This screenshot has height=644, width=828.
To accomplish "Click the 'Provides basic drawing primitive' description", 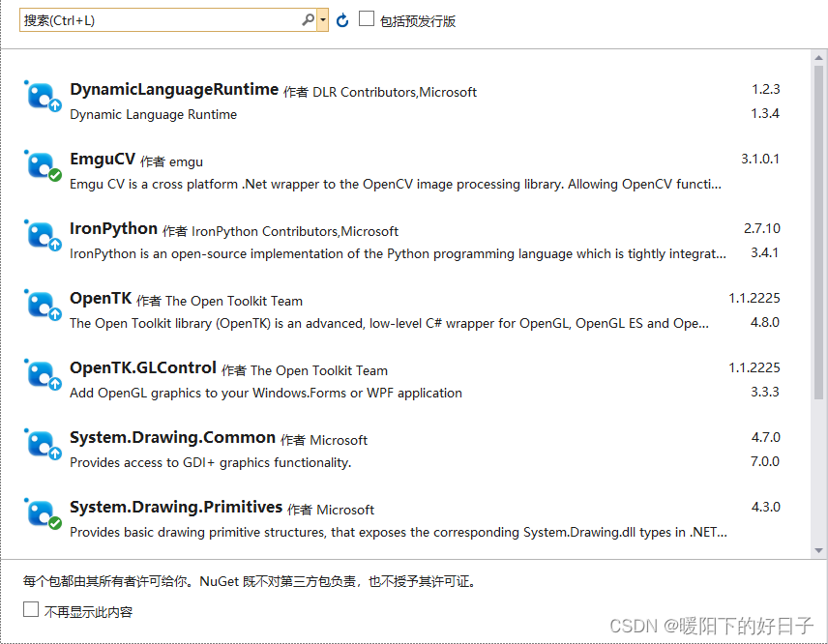I will [x=399, y=532].
